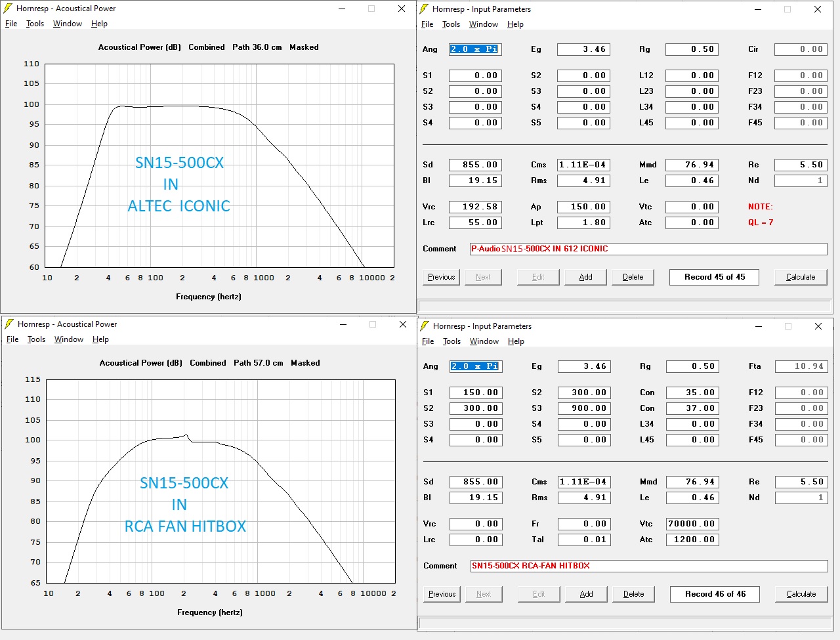
Task: Click Lrc field showing 55.00
Action: pyautogui.click(x=476, y=223)
